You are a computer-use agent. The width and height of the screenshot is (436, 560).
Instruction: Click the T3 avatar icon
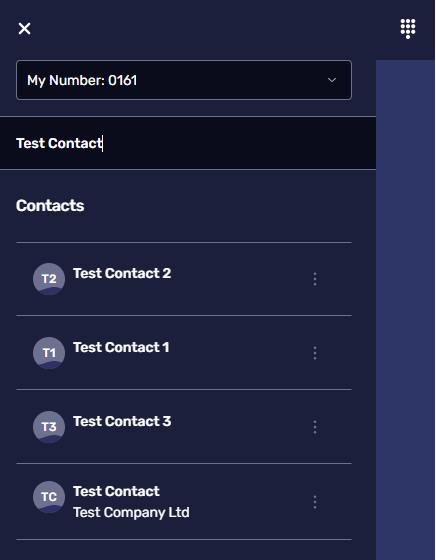click(49, 427)
